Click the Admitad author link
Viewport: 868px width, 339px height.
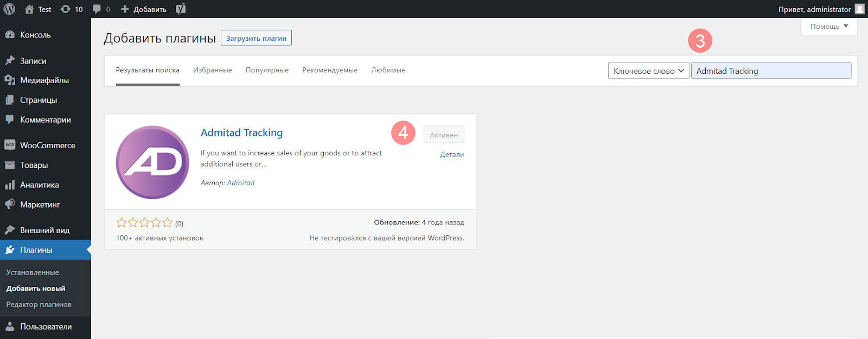(x=240, y=183)
